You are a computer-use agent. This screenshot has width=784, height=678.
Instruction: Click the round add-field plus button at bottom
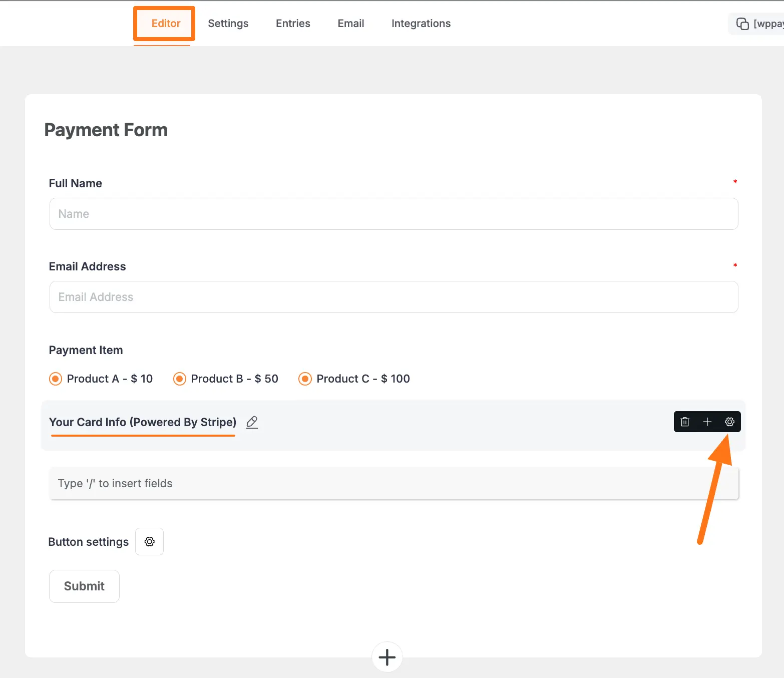[387, 657]
